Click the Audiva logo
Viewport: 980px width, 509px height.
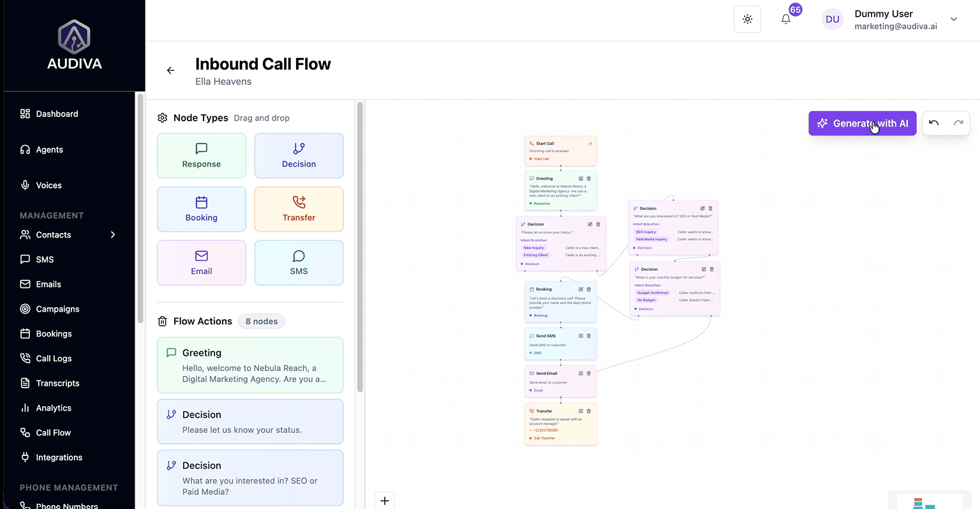[x=74, y=44]
